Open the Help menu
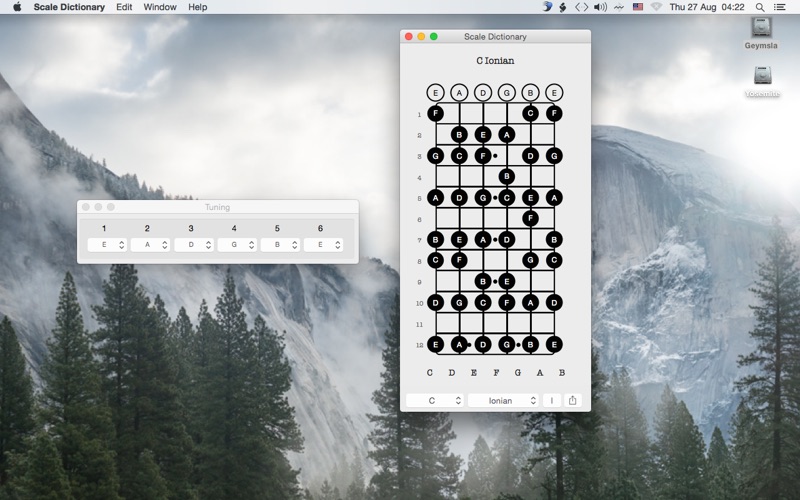The width and height of the screenshot is (800, 500). (197, 7)
